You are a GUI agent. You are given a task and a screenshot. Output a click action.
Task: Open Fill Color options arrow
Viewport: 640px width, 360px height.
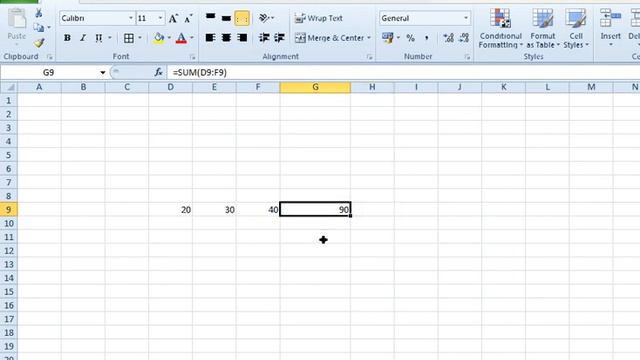pos(169,38)
